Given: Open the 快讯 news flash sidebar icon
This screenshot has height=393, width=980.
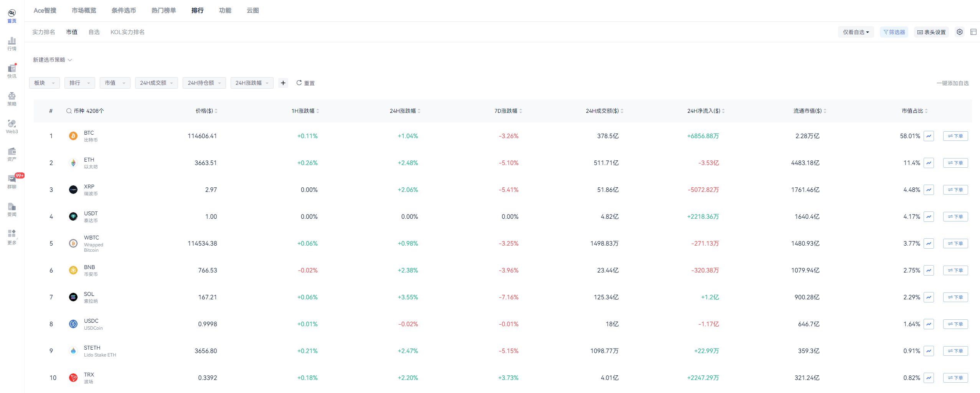Looking at the screenshot, I should (12, 71).
